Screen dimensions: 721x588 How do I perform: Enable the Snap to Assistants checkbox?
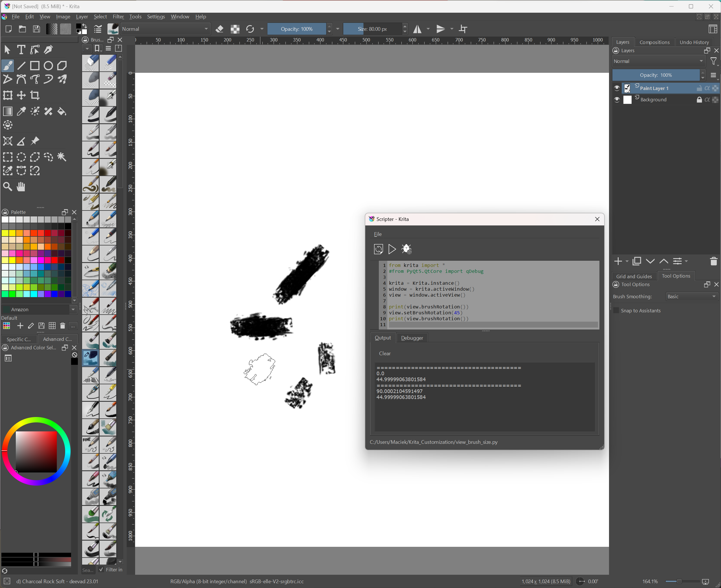(616, 311)
